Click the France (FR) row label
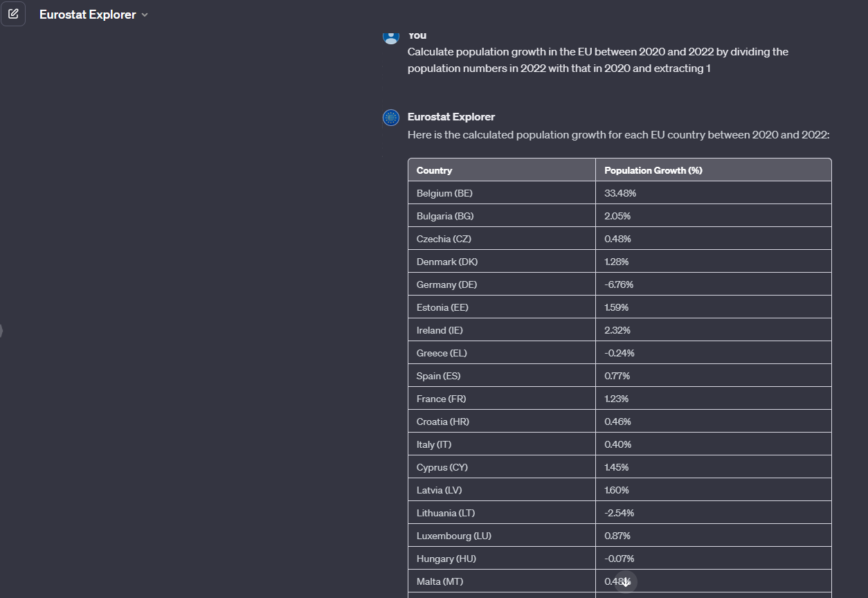868x598 pixels. tap(441, 399)
